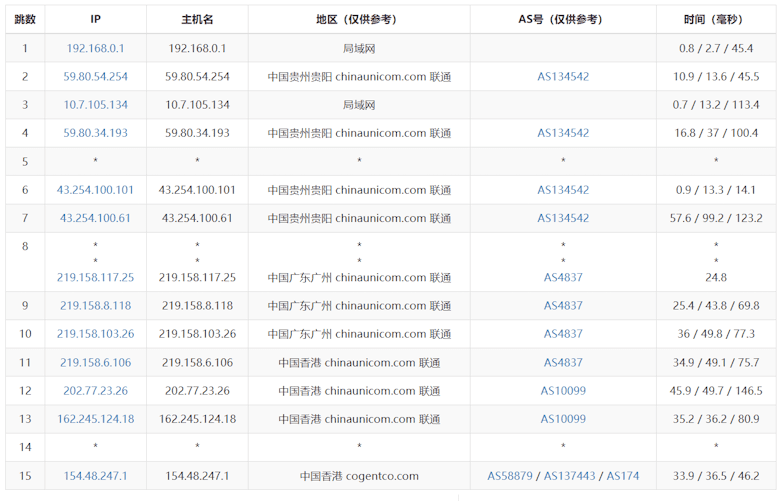Select time cell 45.9 / 49.7 / 146.5

716,391
